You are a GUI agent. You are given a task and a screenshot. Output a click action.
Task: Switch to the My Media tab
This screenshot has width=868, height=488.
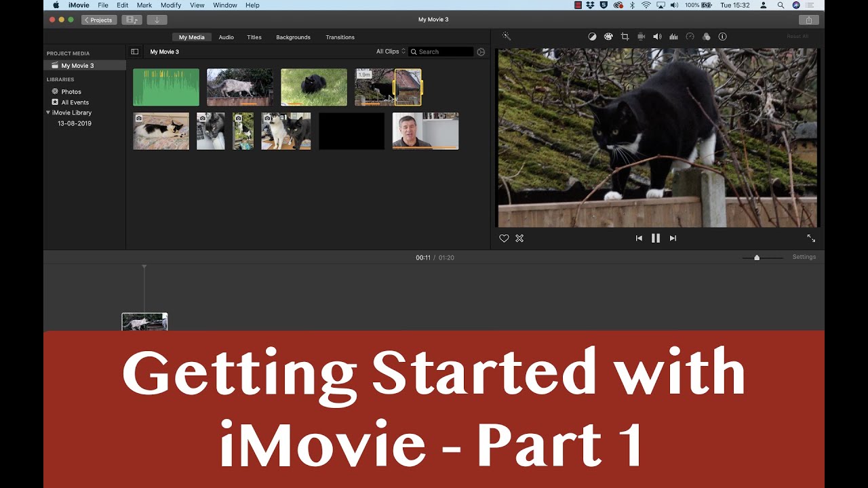192,37
